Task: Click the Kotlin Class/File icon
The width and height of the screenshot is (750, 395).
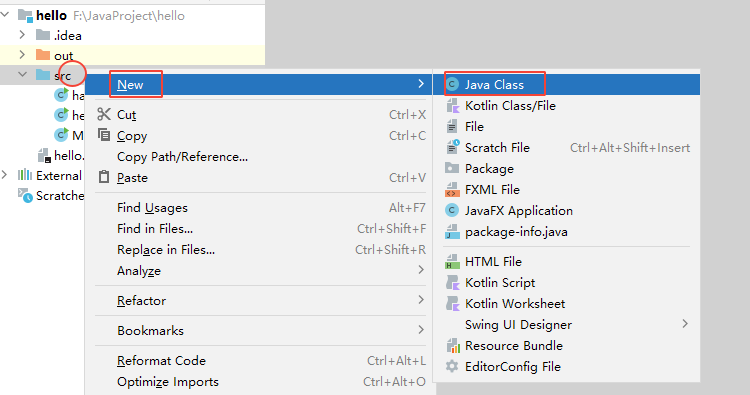Action: point(452,106)
